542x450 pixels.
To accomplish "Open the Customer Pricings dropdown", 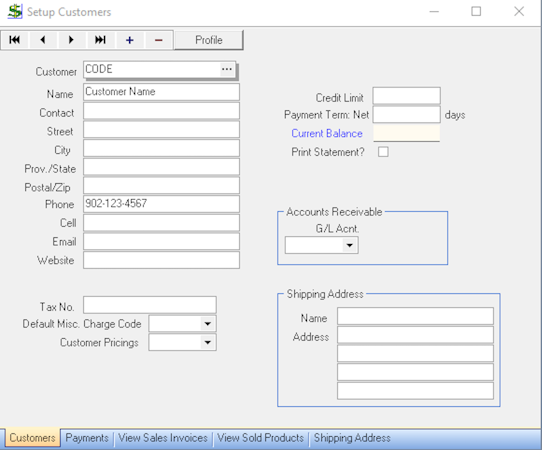I will coord(207,343).
